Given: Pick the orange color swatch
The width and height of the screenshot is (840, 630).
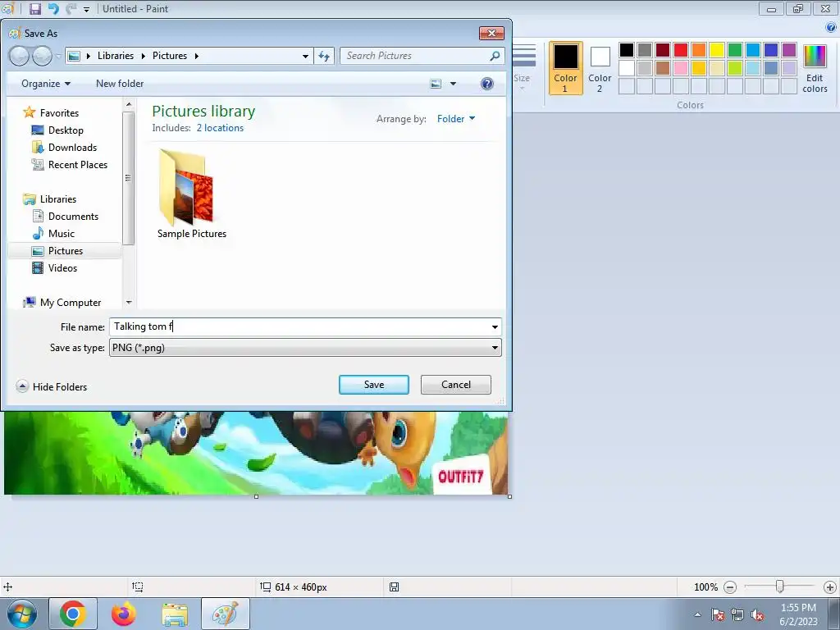Looking at the screenshot, I should 699,50.
